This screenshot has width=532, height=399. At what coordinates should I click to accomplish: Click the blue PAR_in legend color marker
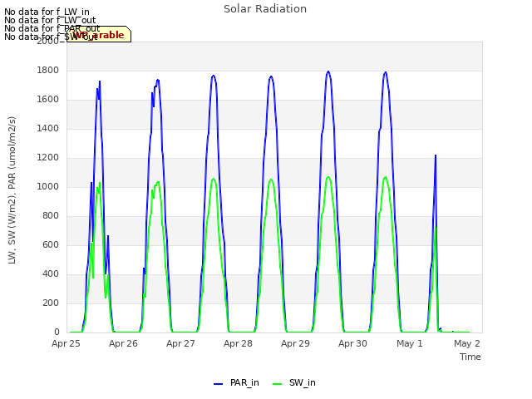pos(218,384)
